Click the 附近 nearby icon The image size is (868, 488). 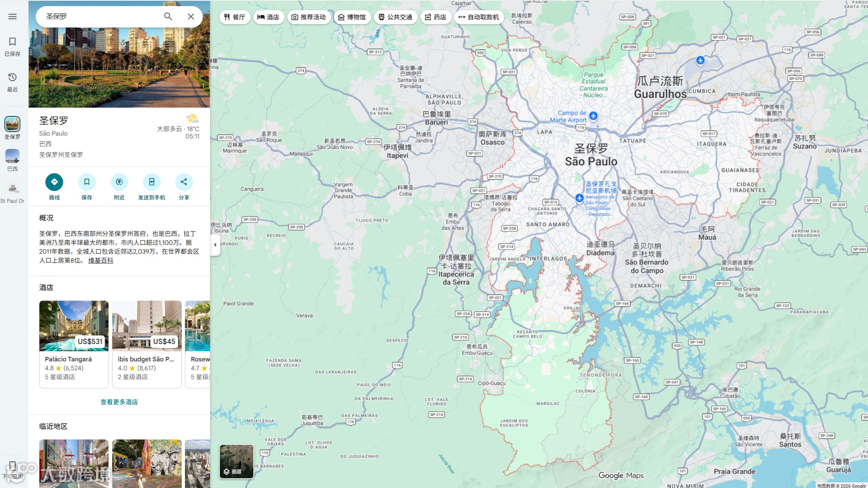pyautogui.click(x=119, y=182)
